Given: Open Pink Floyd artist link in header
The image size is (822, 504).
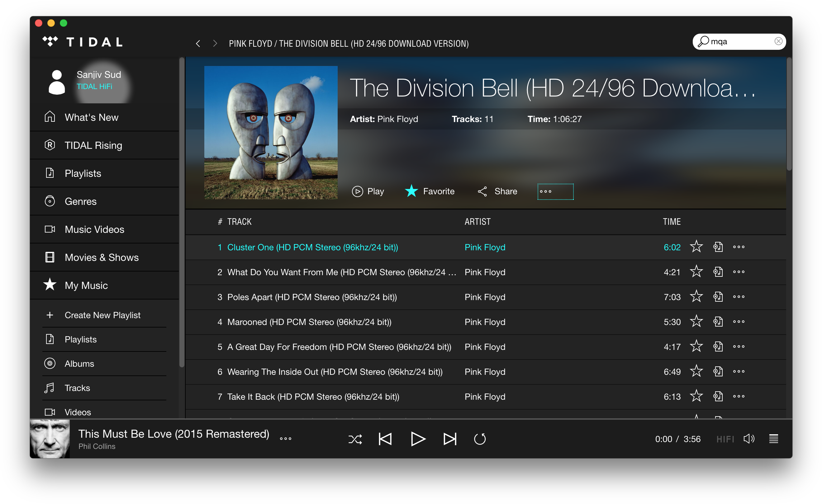Looking at the screenshot, I should [x=398, y=119].
